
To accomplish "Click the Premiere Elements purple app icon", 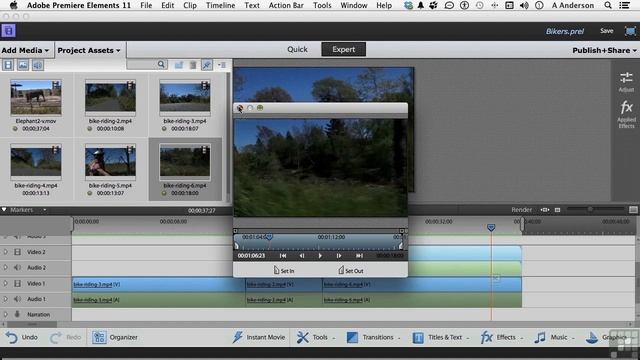I will 8,31.
